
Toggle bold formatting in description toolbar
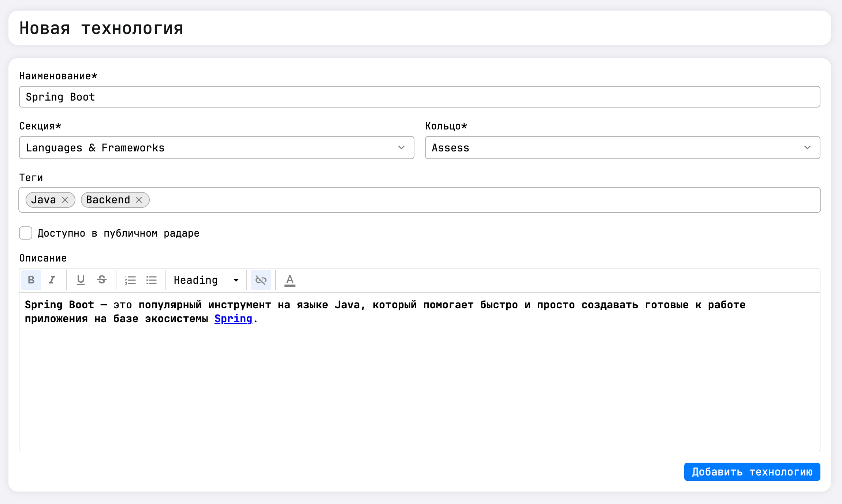point(31,280)
